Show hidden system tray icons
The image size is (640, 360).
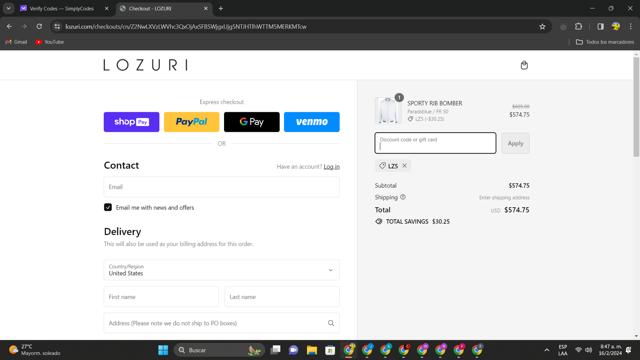coord(547,350)
